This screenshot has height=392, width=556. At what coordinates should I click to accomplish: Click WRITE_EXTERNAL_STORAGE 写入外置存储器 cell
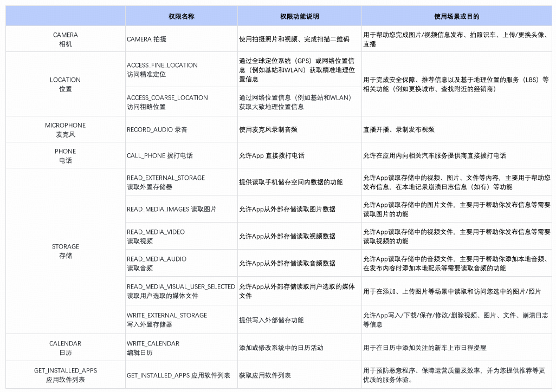181,319
